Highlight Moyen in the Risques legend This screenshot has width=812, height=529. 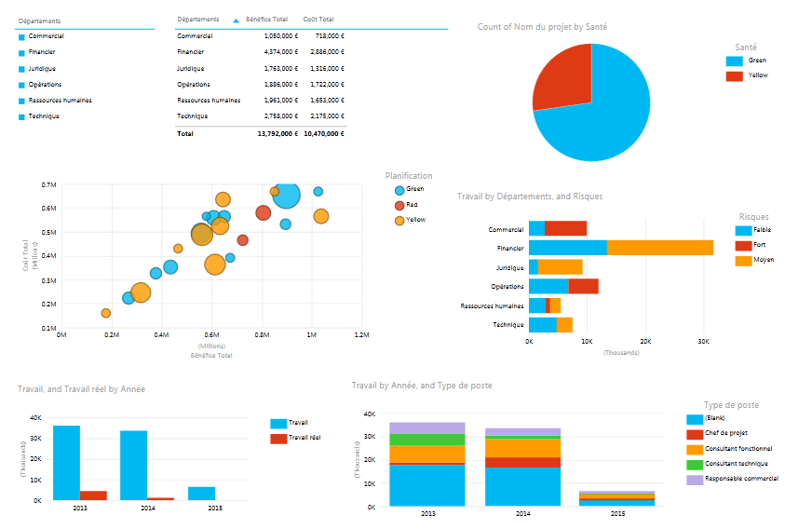(743, 261)
